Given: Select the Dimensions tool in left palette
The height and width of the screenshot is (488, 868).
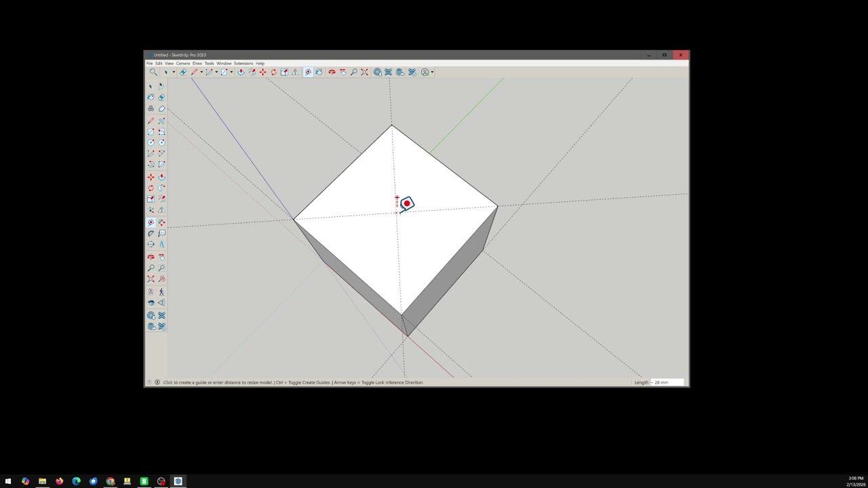Looking at the screenshot, I should pyautogui.click(x=161, y=222).
